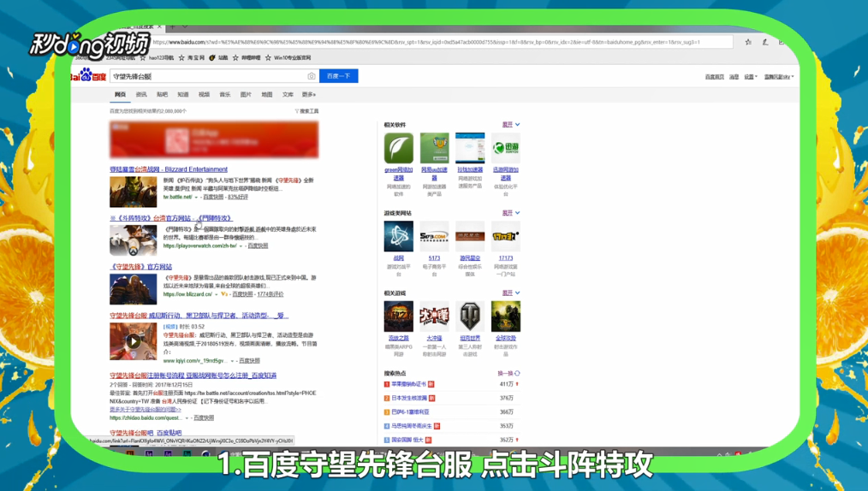Click the Reinhardt thumbnail of 守望先锋官方网站 result

(133, 288)
